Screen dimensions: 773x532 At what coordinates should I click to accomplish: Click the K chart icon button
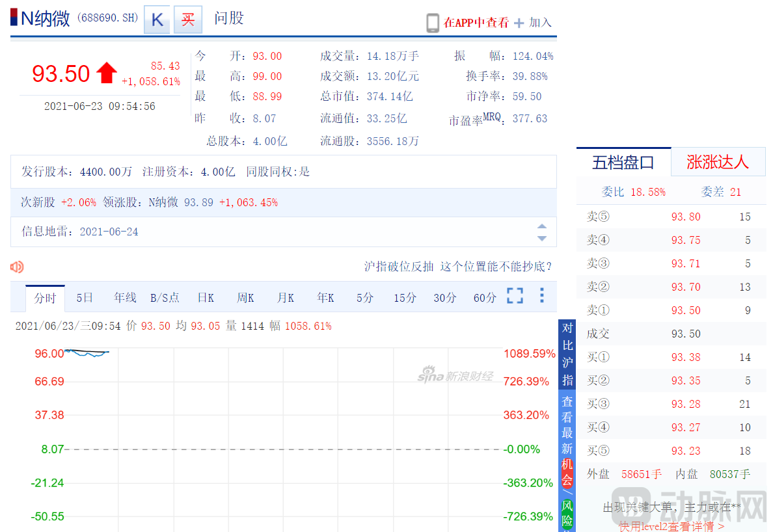click(157, 20)
